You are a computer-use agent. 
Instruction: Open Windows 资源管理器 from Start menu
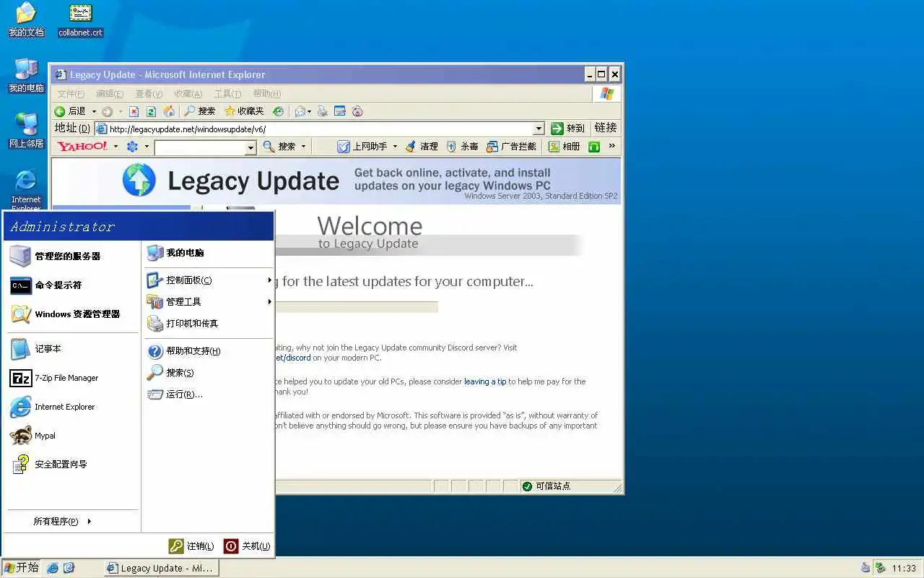click(x=71, y=314)
